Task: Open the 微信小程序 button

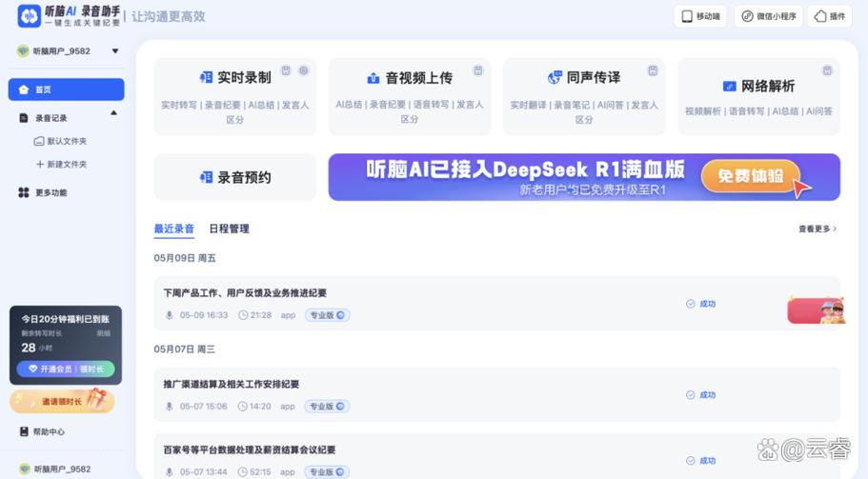Action: [x=768, y=16]
